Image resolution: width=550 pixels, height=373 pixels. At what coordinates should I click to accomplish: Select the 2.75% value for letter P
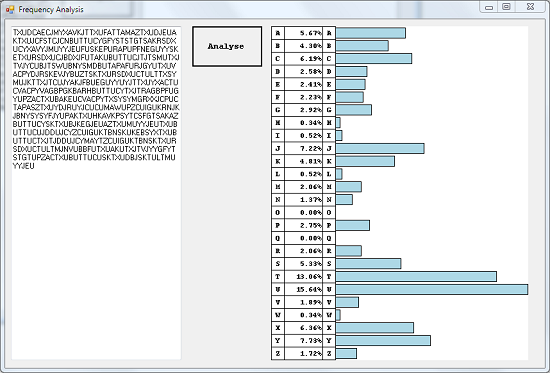click(x=303, y=225)
